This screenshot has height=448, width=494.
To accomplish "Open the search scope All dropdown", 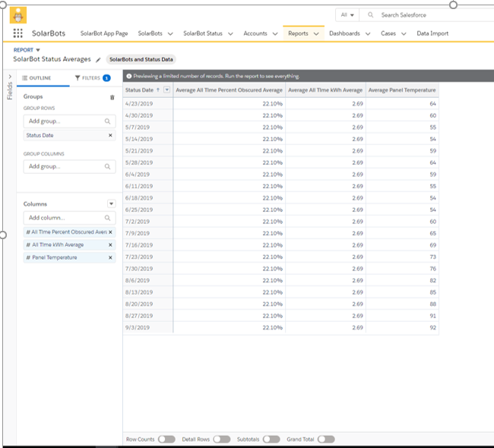I will pyautogui.click(x=347, y=14).
